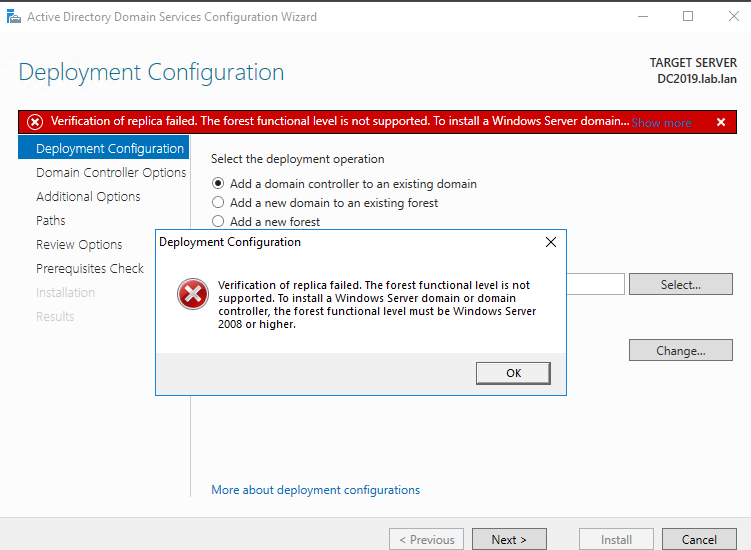751x550 pixels.
Task: Click the Deployment Configuration page heading
Action: [151, 72]
